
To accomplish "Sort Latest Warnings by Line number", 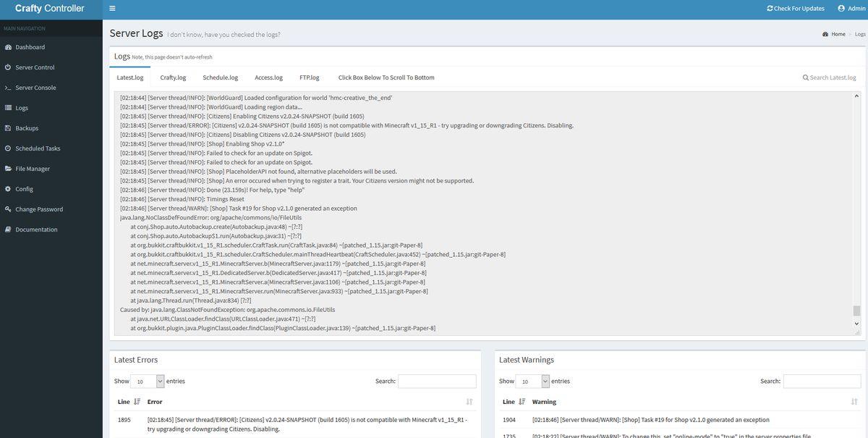I will pos(514,402).
